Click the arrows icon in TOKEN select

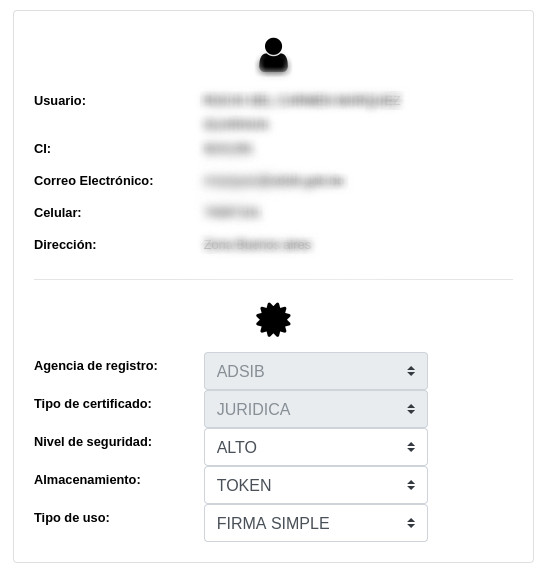411,485
